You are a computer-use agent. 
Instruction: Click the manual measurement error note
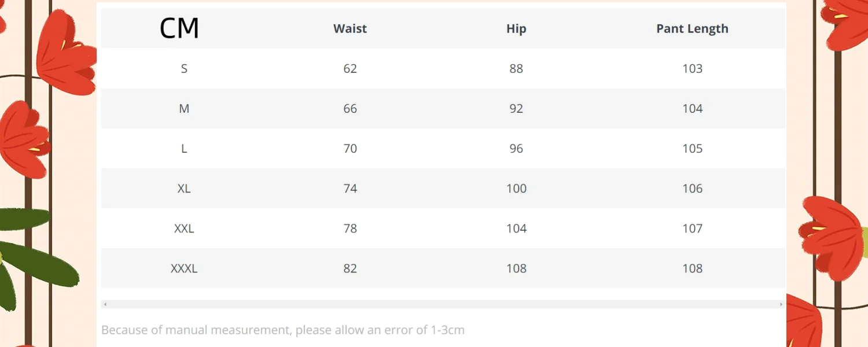pyautogui.click(x=283, y=330)
